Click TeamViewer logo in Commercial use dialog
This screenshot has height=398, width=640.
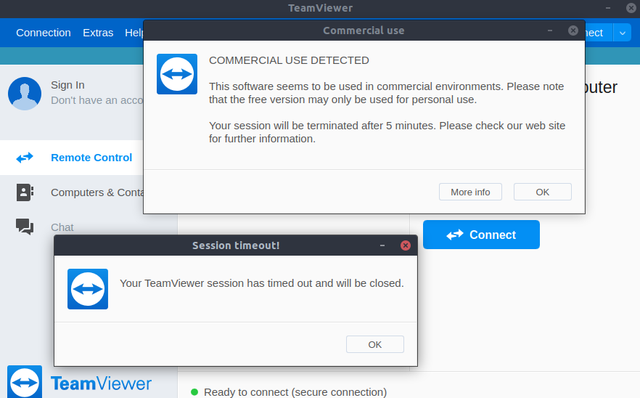tap(177, 74)
